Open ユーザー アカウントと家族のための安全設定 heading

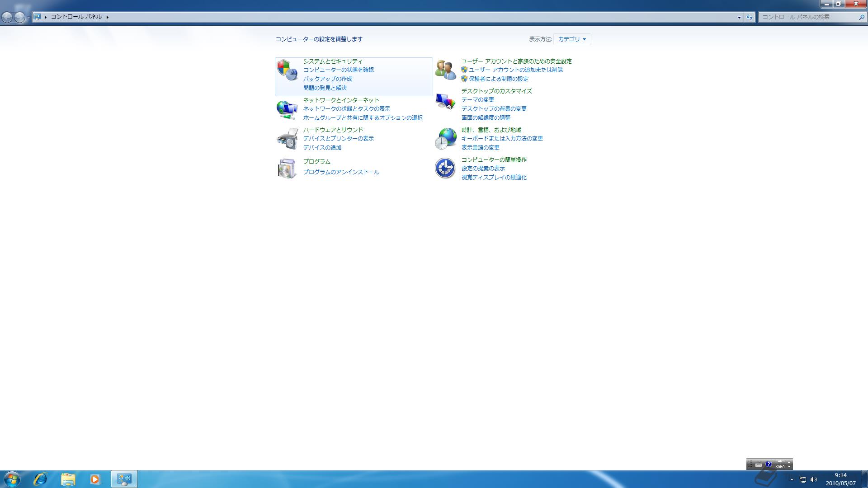[x=516, y=61]
